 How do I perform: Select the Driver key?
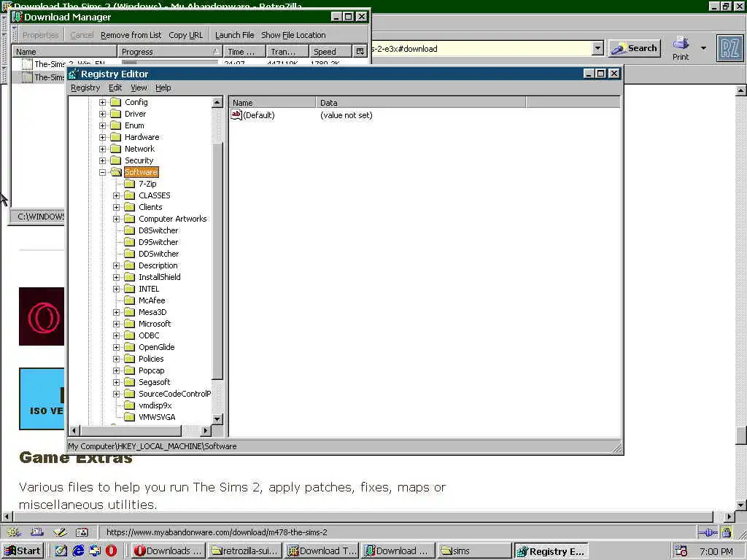pyautogui.click(x=135, y=114)
